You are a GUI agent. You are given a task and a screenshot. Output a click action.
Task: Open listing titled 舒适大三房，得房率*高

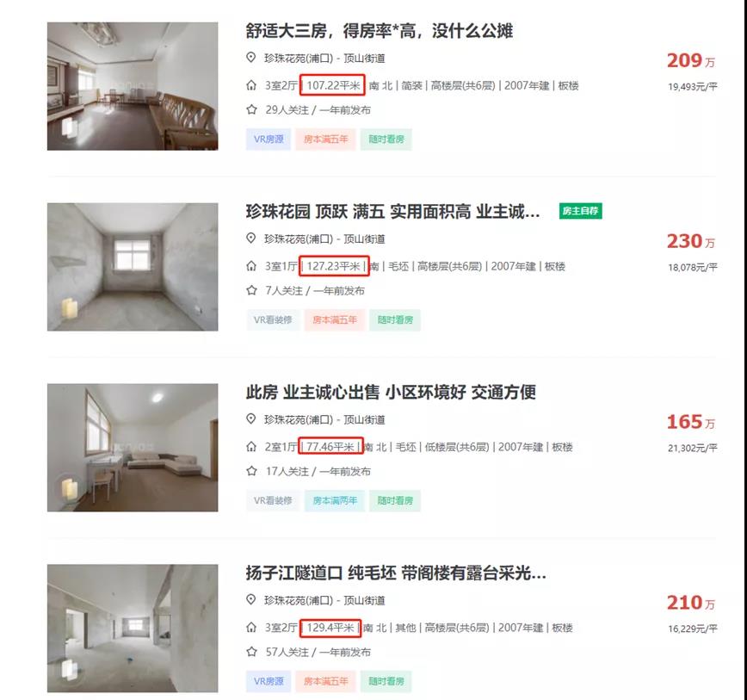tap(380, 31)
